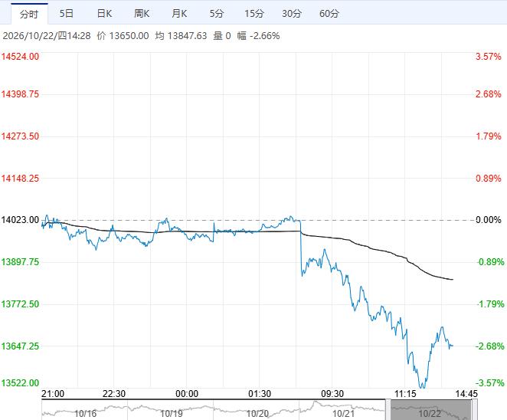Select the 60分 interval tab
This screenshot has height=420, width=507.
[329, 14]
